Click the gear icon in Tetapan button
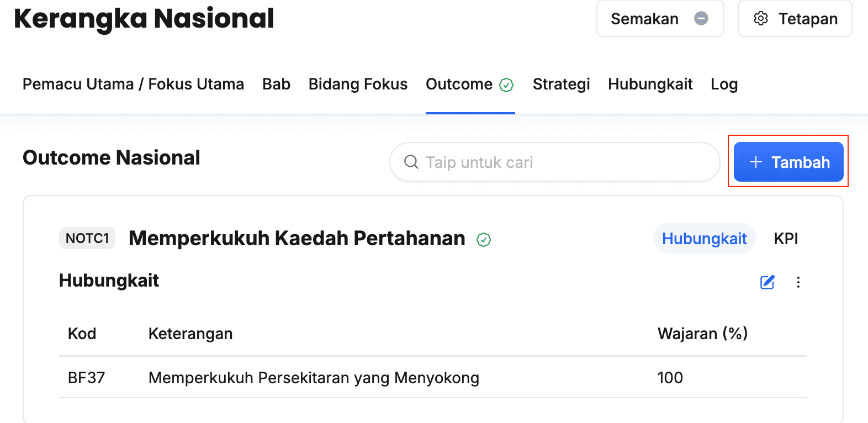 click(761, 18)
